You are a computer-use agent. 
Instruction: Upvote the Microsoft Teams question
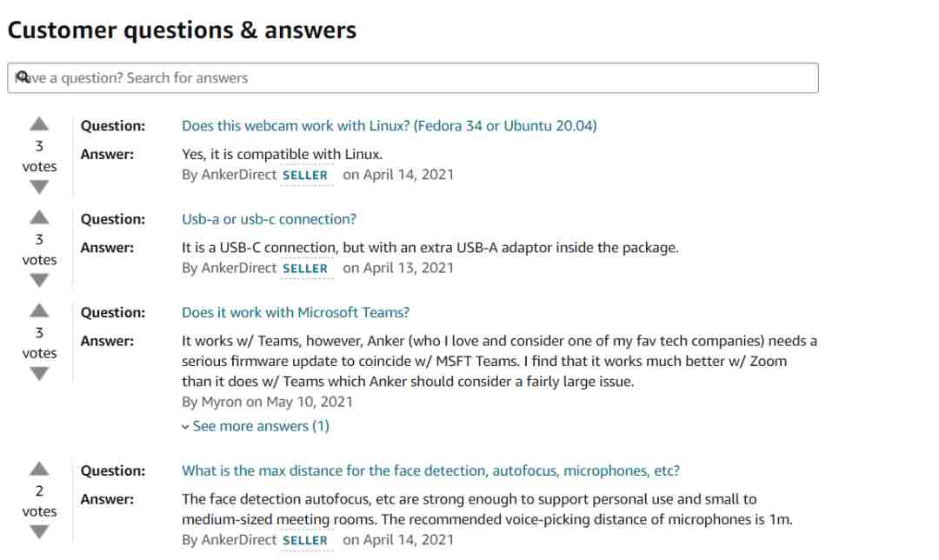pyautogui.click(x=39, y=310)
